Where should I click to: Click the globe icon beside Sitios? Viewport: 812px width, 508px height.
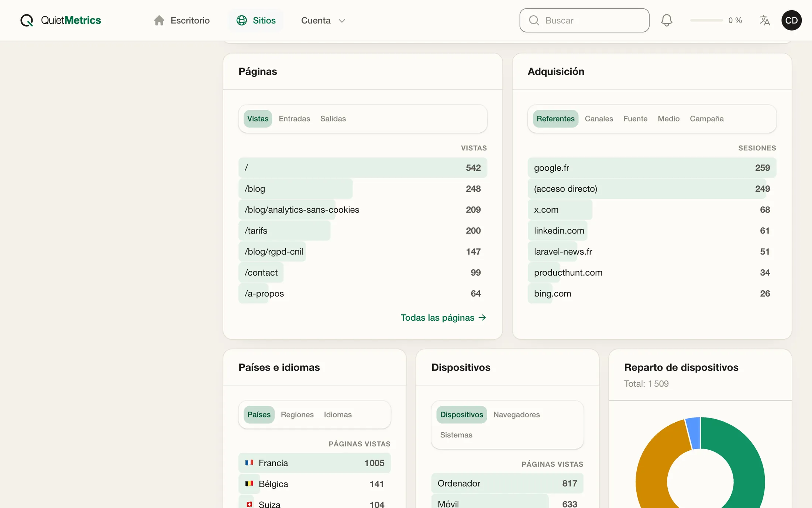242,20
